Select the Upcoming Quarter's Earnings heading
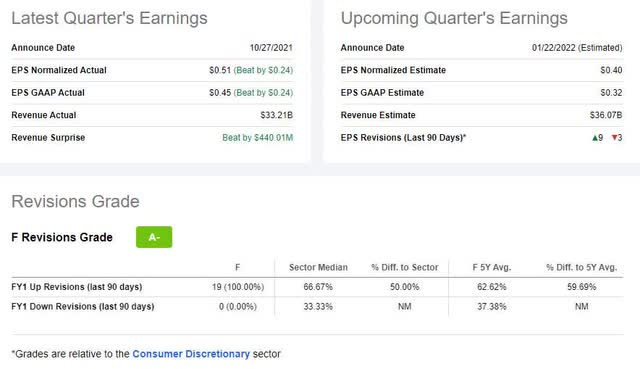This screenshot has width=640, height=369. click(x=454, y=18)
